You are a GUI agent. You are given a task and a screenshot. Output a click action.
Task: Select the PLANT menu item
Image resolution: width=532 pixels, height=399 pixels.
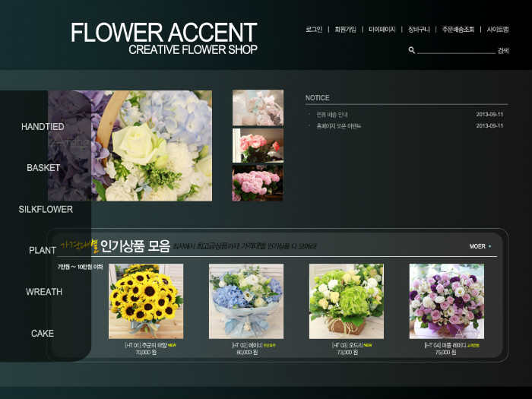click(43, 250)
